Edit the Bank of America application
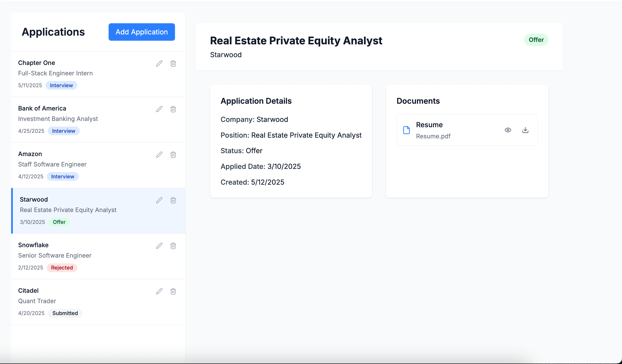622x364 pixels. pyautogui.click(x=159, y=109)
